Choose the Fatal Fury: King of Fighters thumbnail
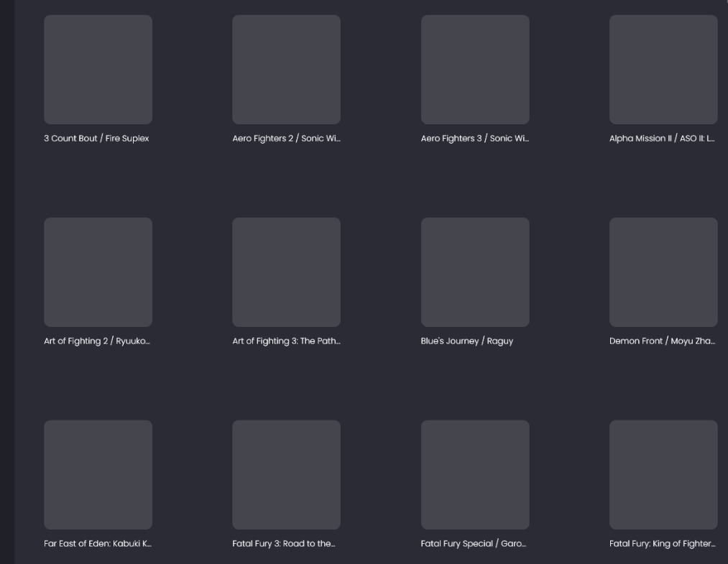The height and width of the screenshot is (564, 728). 663,475
